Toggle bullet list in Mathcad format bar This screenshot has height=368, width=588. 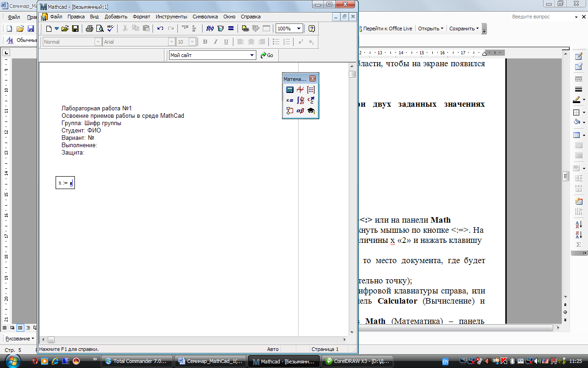[x=276, y=42]
